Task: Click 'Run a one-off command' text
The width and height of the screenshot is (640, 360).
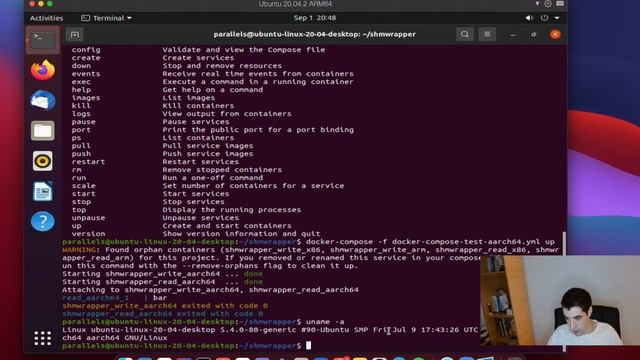Action: click(x=213, y=178)
